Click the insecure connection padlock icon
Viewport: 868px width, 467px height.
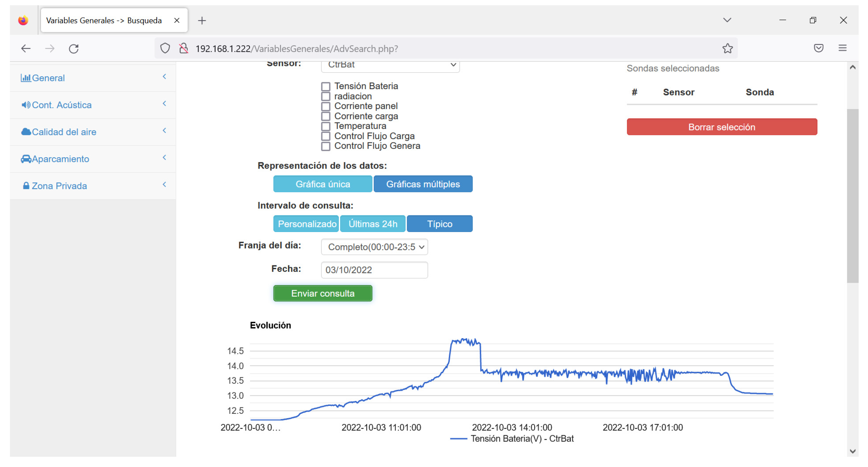tap(184, 49)
